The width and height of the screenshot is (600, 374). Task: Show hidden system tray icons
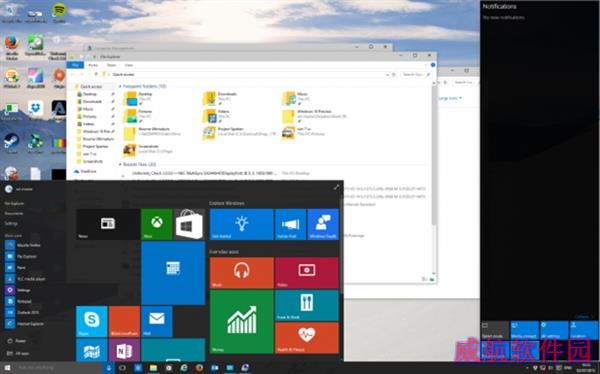coord(527,368)
